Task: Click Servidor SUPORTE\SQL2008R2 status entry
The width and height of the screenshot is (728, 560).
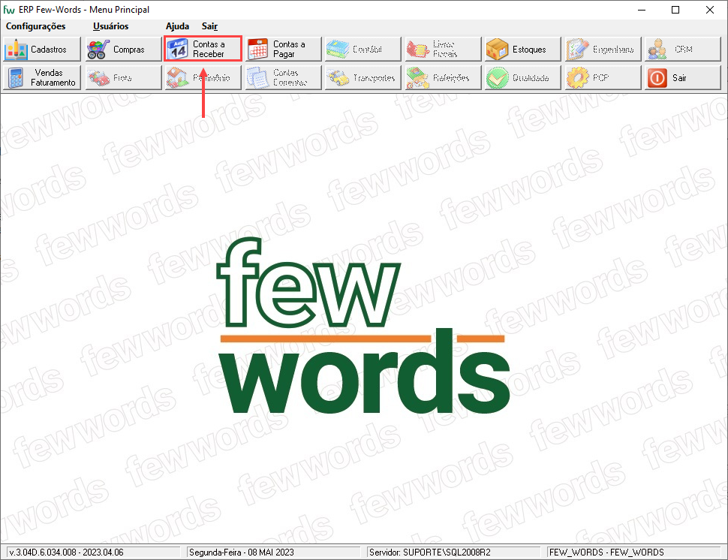Action: (429, 552)
